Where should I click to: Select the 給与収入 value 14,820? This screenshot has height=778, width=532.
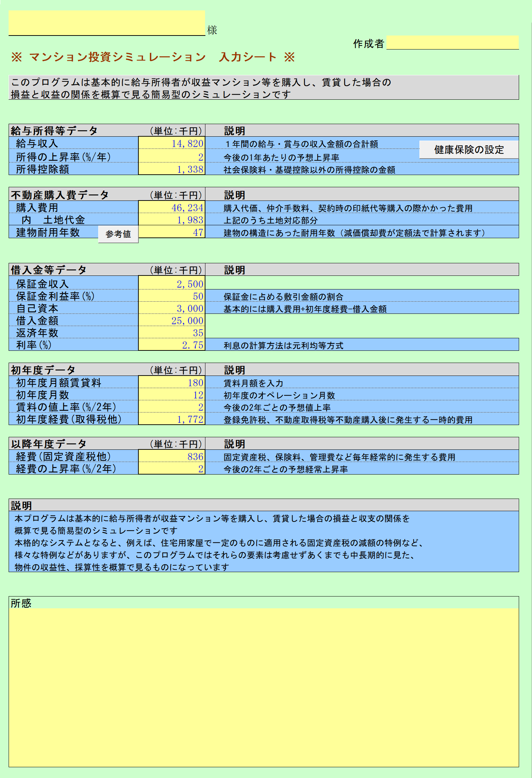(x=172, y=143)
